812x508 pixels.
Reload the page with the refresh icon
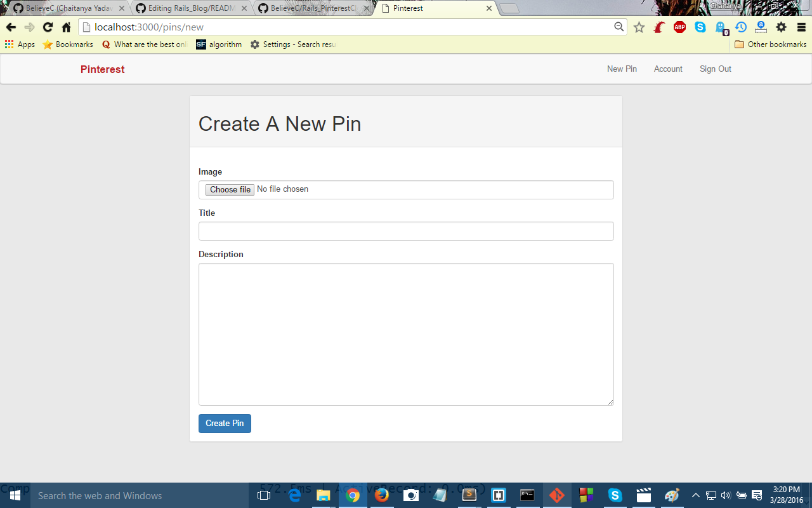pyautogui.click(x=48, y=27)
